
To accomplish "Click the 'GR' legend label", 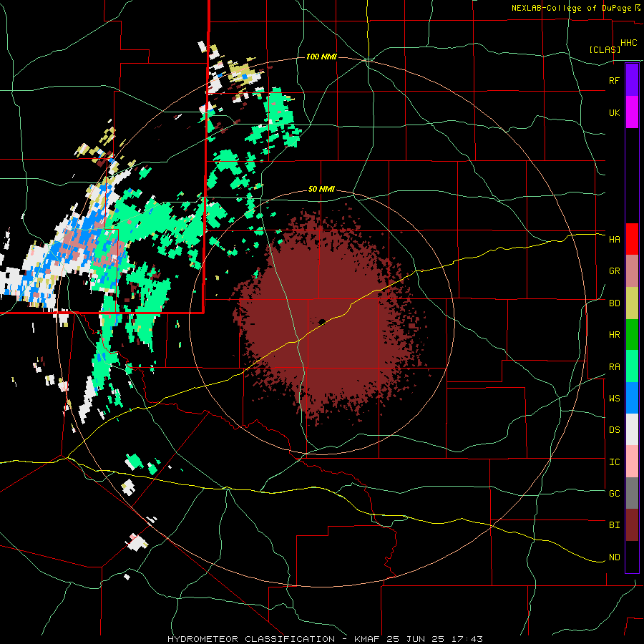I will coord(614,271).
